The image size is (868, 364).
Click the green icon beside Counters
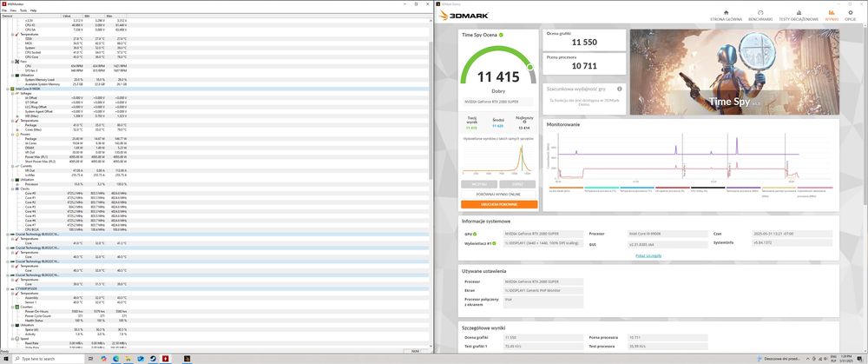(x=16, y=307)
